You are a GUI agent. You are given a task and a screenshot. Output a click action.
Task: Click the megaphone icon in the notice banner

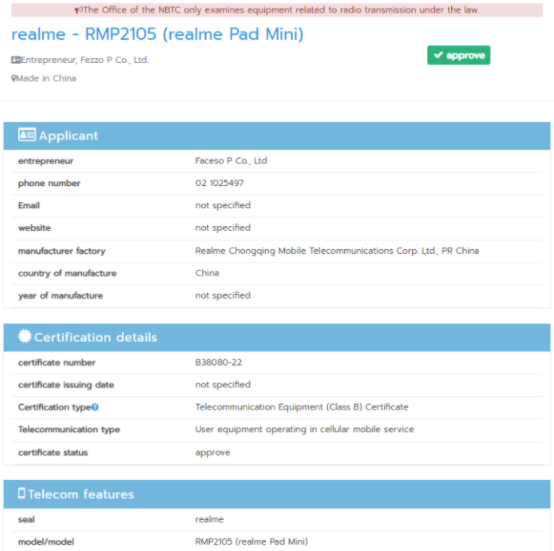[x=78, y=10]
